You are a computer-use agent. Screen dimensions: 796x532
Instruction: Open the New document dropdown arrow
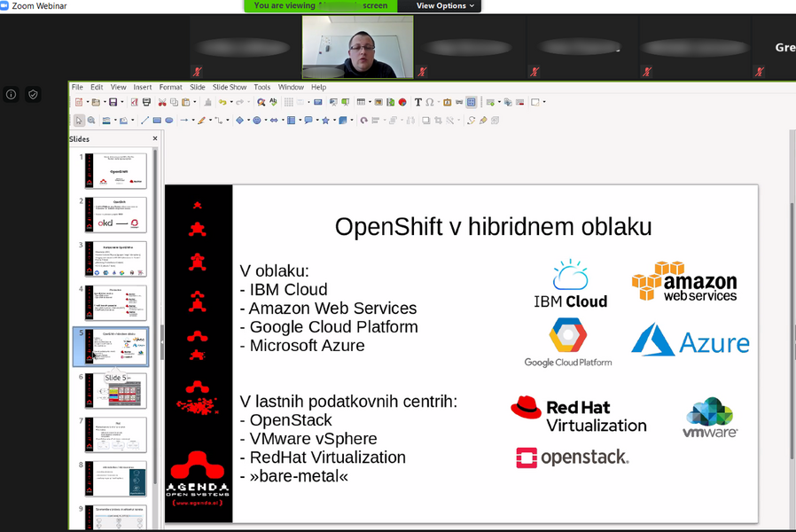click(x=88, y=102)
